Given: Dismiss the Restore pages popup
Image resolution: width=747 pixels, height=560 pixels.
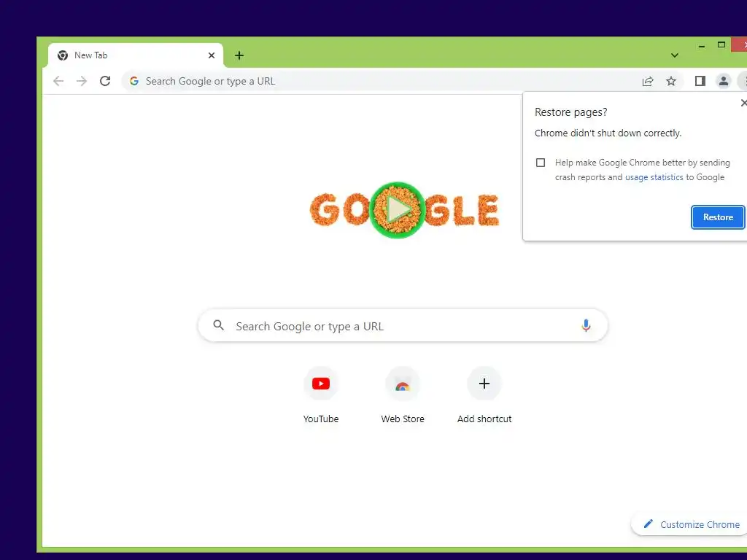Looking at the screenshot, I should pyautogui.click(x=743, y=103).
